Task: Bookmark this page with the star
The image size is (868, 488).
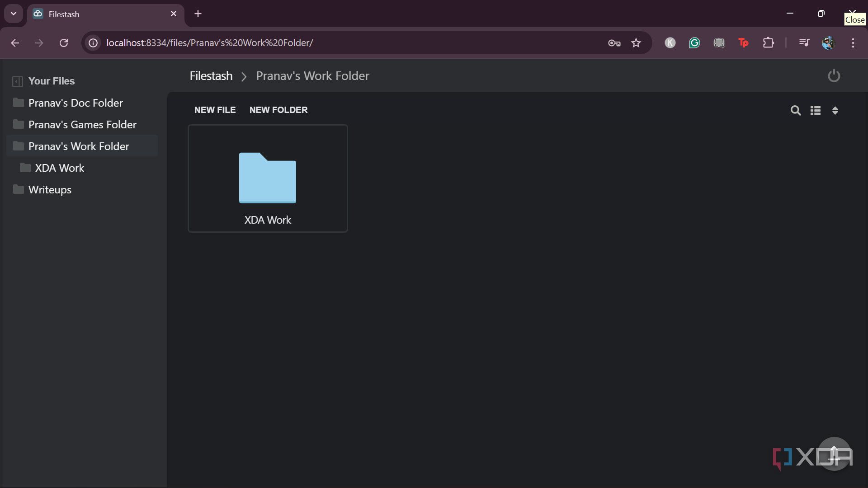Action: [x=636, y=43]
